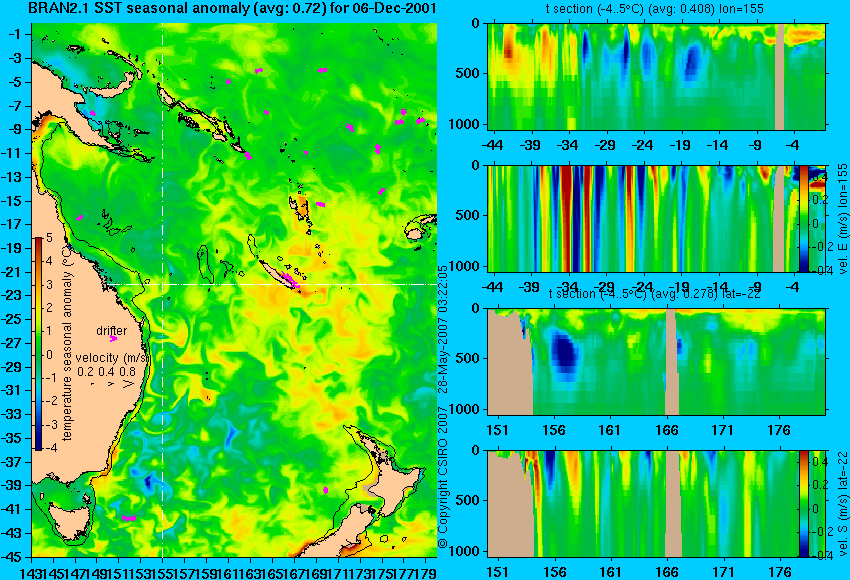Click the 'temperature seasonal anomaly (°C)' vertical label
Image resolution: width=850 pixels, height=580 pixels.
tap(67, 342)
